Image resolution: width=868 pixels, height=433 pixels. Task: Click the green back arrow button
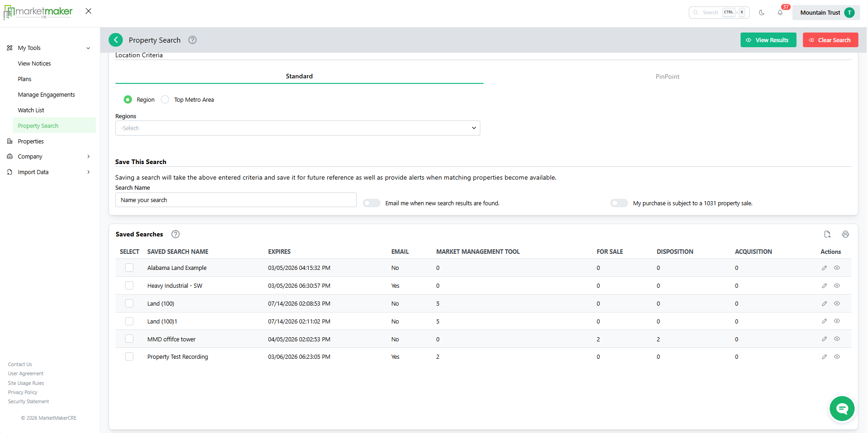click(x=116, y=40)
